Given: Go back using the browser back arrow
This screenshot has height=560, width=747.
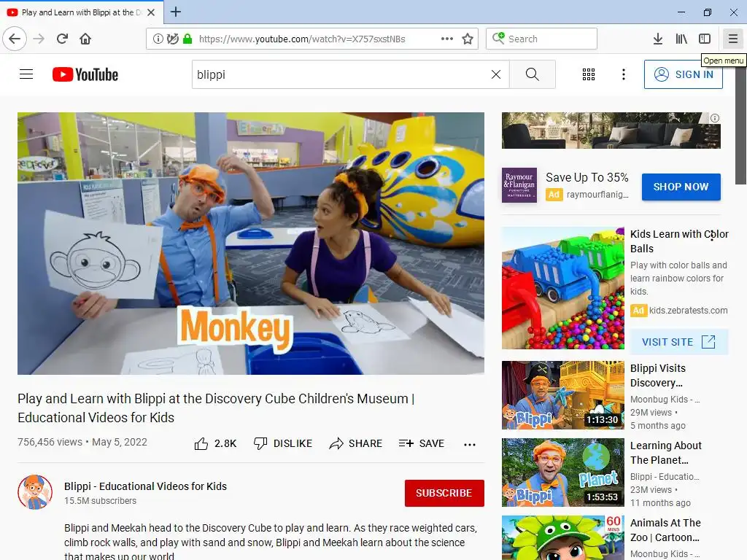Looking at the screenshot, I should click(x=15, y=39).
